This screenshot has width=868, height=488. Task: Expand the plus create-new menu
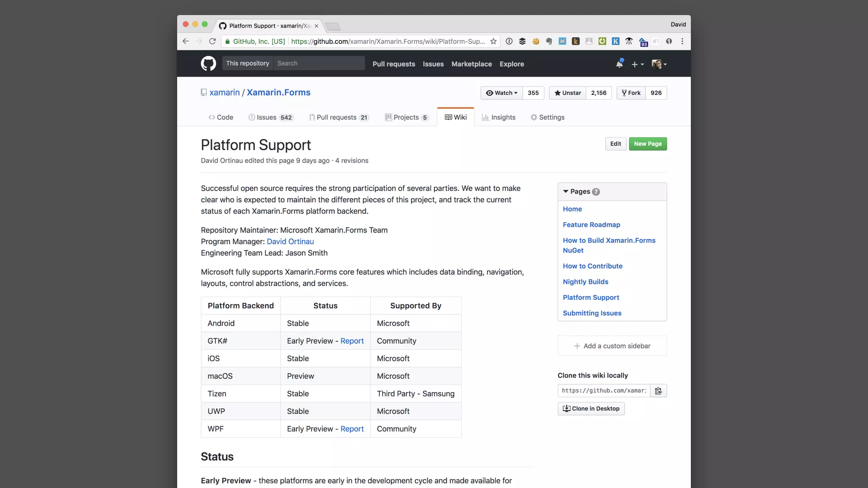pos(637,64)
